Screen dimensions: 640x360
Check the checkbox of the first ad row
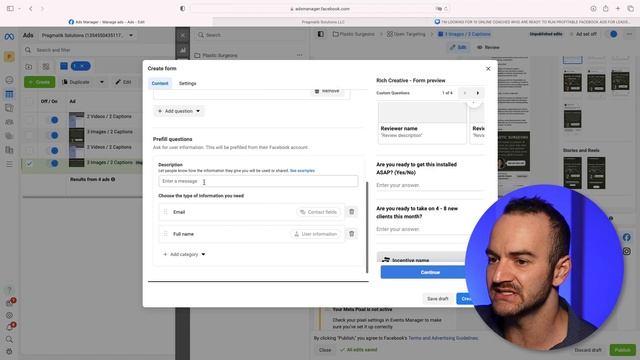[x=29, y=120]
